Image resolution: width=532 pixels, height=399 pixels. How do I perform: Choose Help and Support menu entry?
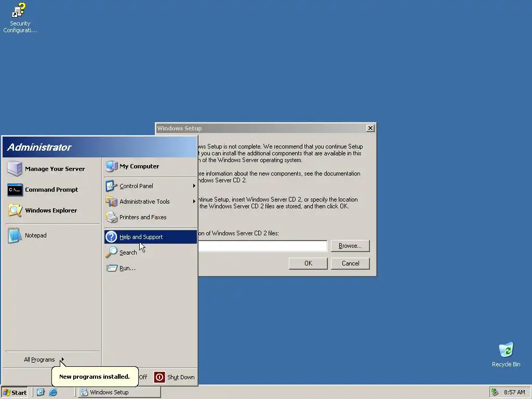click(x=151, y=237)
